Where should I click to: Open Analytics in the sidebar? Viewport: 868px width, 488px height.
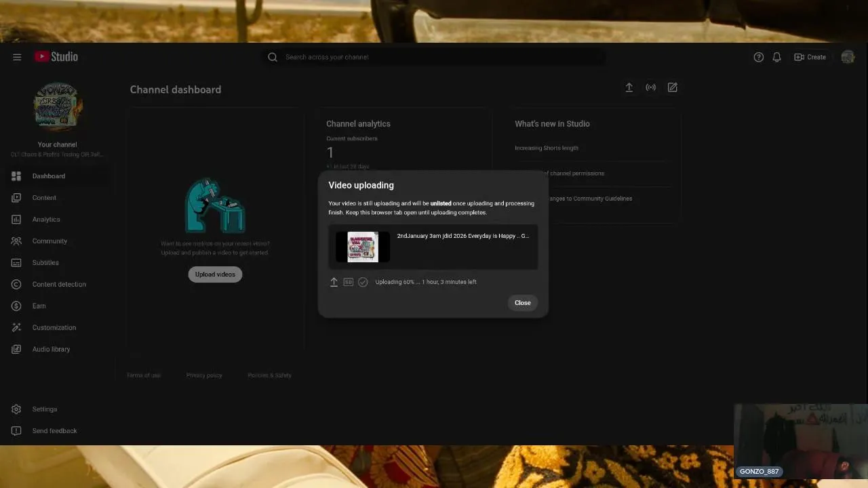tap(57, 220)
